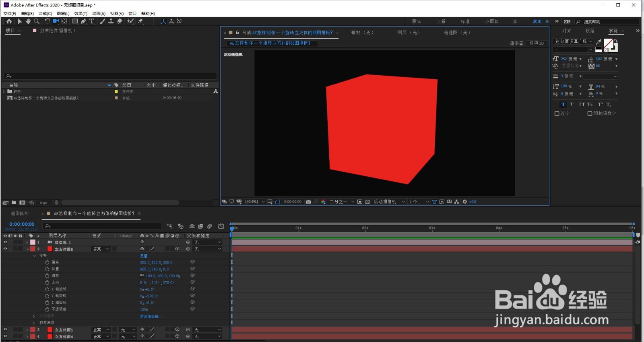
Task: Select the Eraser tool
Action: (120, 21)
